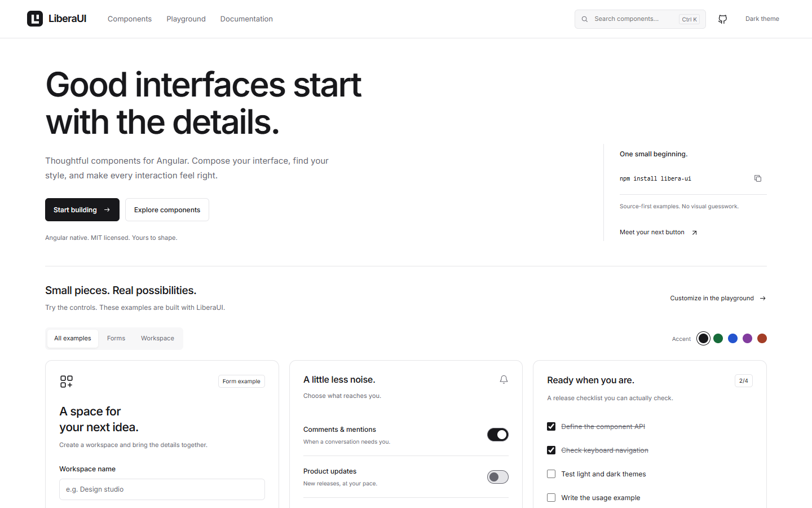This screenshot has height=508, width=812.
Task: Open the Playground nav item
Action: 186,19
